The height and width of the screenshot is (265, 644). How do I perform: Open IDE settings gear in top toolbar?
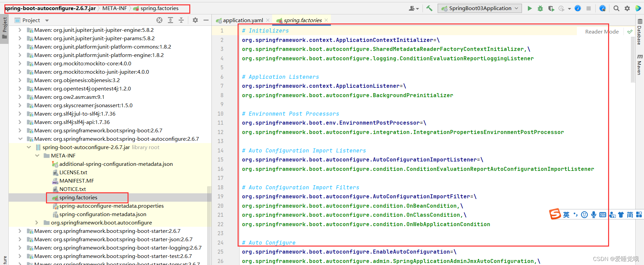coord(627,8)
